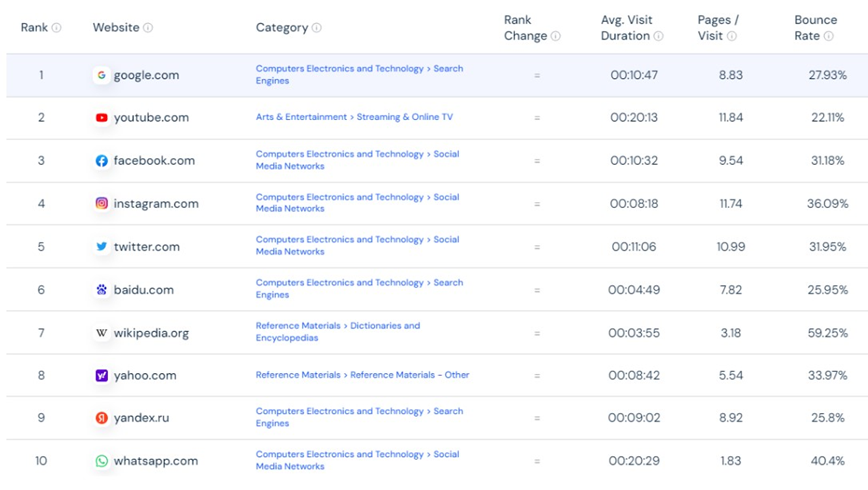Click the 59.25% bounce rate for wikipedia.org

tap(828, 333)
